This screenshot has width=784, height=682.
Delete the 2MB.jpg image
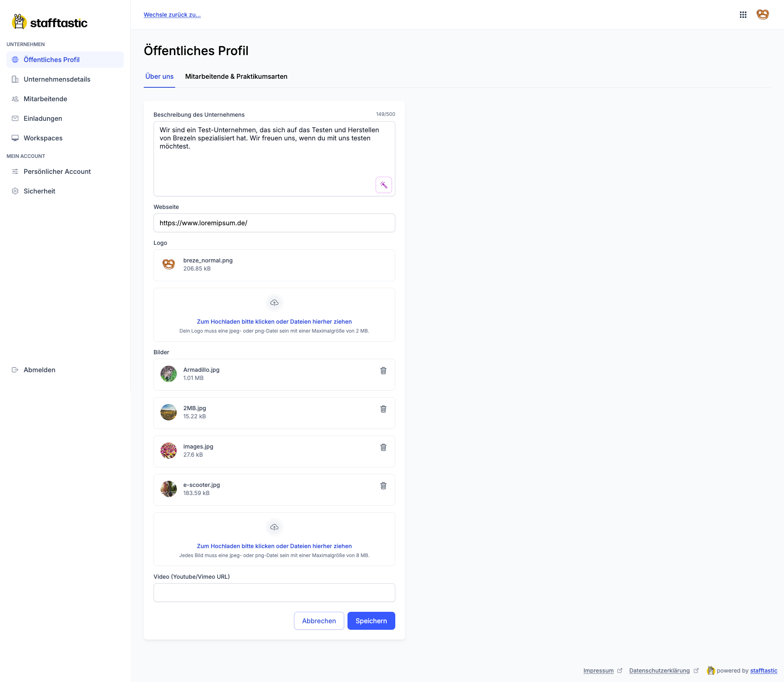point(383,409)
